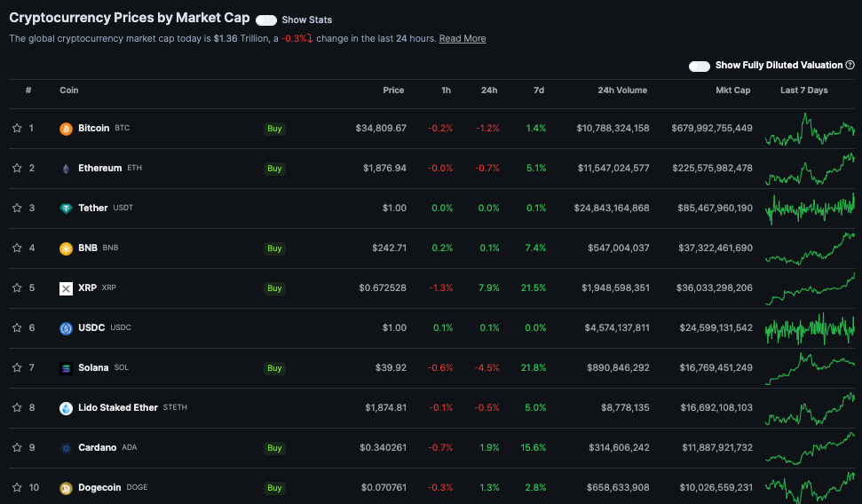This screenshot has width=862, height=504.
Task: Click the blue USDC logo icon
Action: tap(66, 328)
